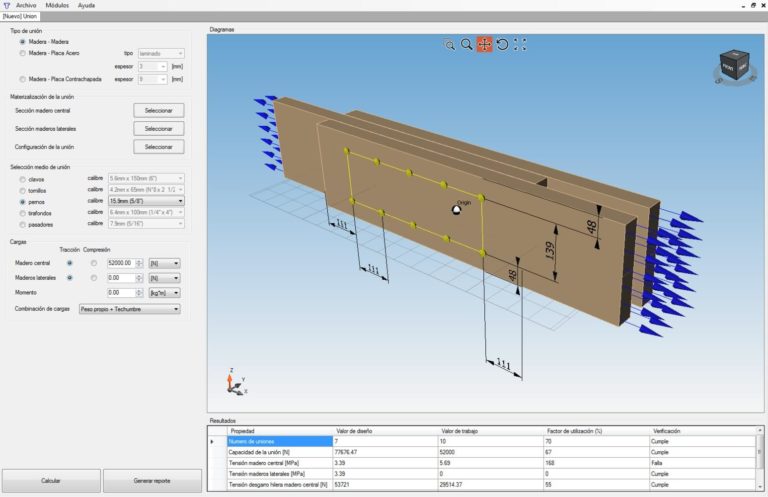
Task: Open the Combinación de cargas dropdown
Action: click(130, 309)
